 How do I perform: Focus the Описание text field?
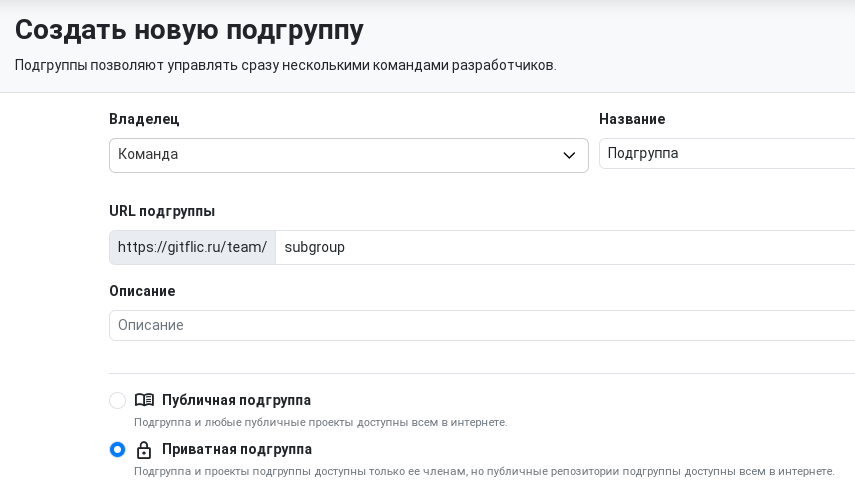[x=482, y=325]
